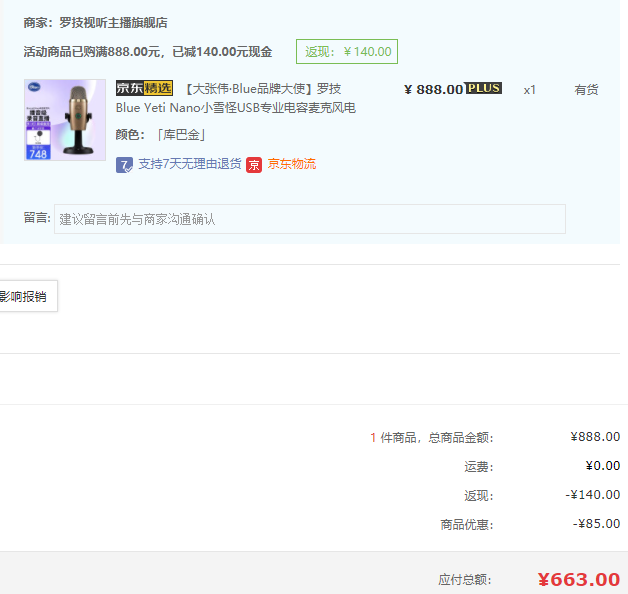628x594 pixels.
Task: Click the item price ¥ 888.00
Action: click(x=433, y=89)
